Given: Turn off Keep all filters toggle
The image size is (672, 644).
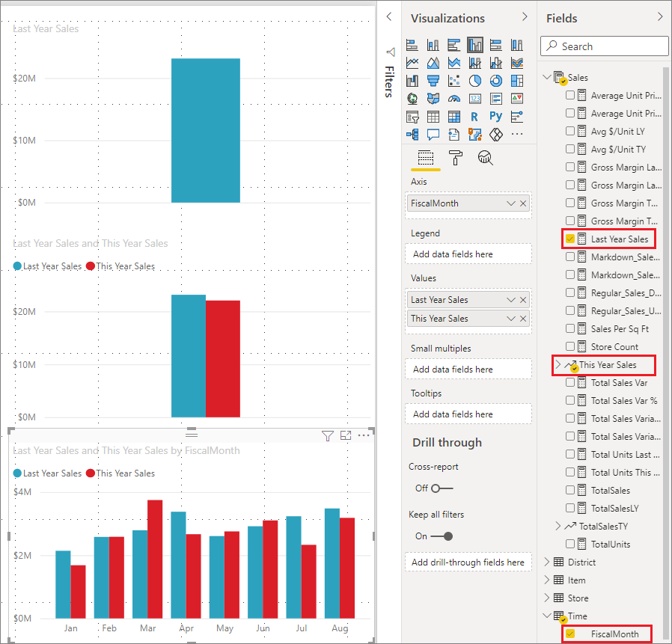Looking at the screenshot, I should click(x=442, y=536).
